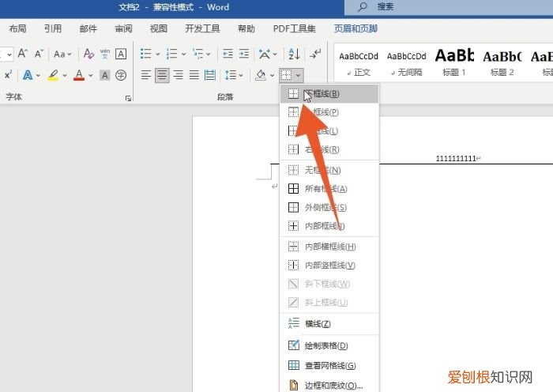Image resolution: width=553 pixels, height=392 pixels.
Task: Click Increase Indent icon
Action: click(243, 54)
